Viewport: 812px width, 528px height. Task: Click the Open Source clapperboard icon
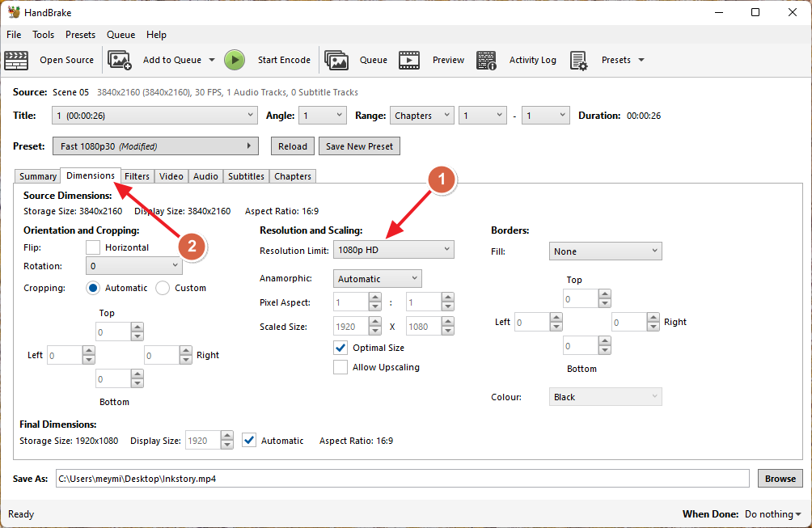16,60
